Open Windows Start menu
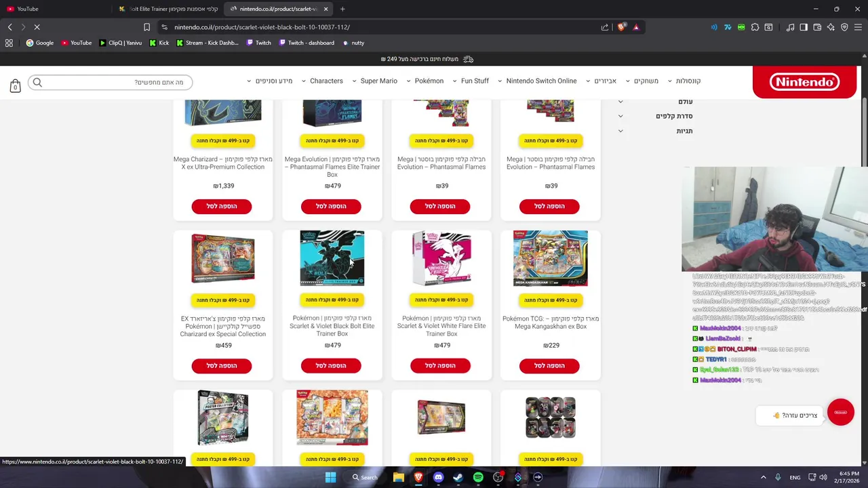This screenshot has height=488, width=868. click(330, 477)
